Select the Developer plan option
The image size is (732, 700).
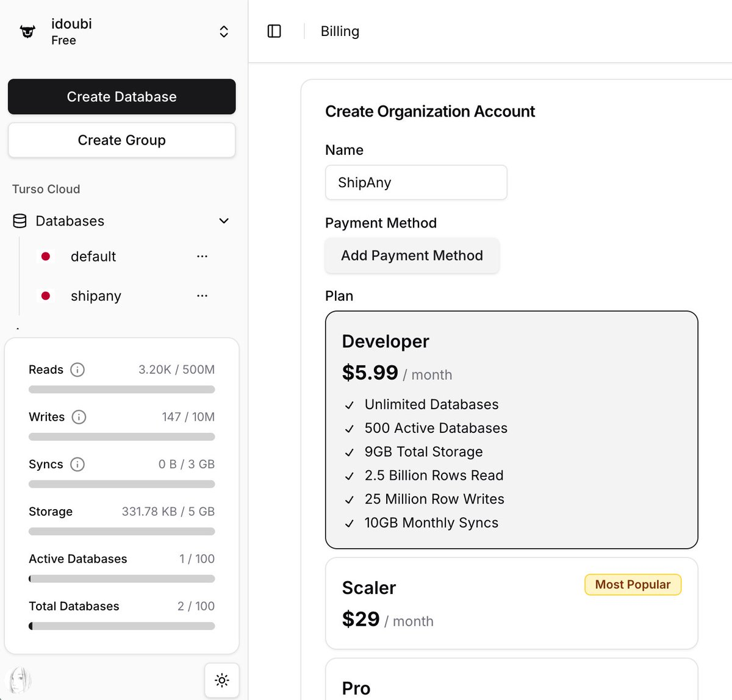point(511,430)
